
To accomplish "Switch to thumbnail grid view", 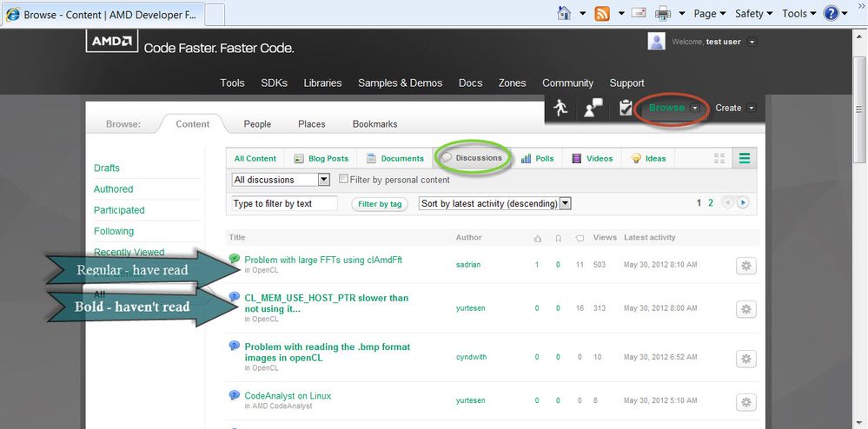I will click(x=719, y=158).
